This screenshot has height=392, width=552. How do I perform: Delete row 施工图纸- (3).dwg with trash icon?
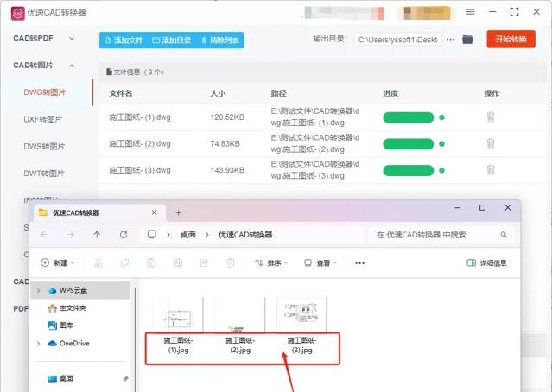(491, 170)
